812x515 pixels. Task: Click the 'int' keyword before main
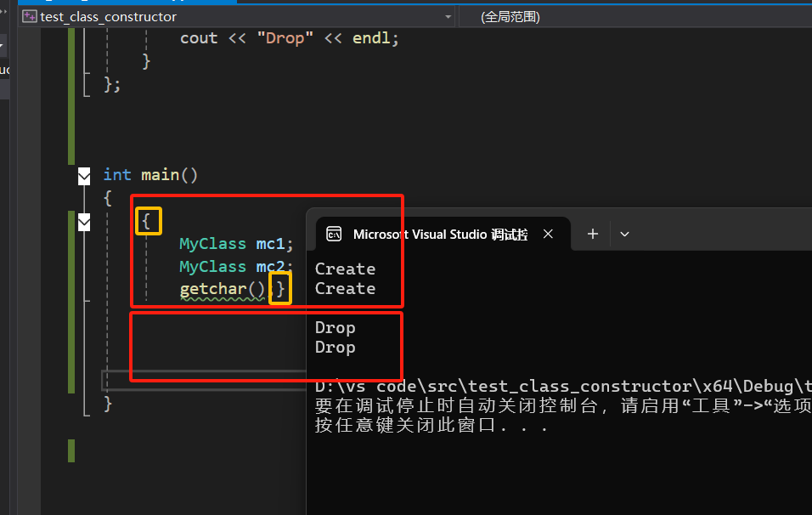pyautogui.click(x=117, y=175)
